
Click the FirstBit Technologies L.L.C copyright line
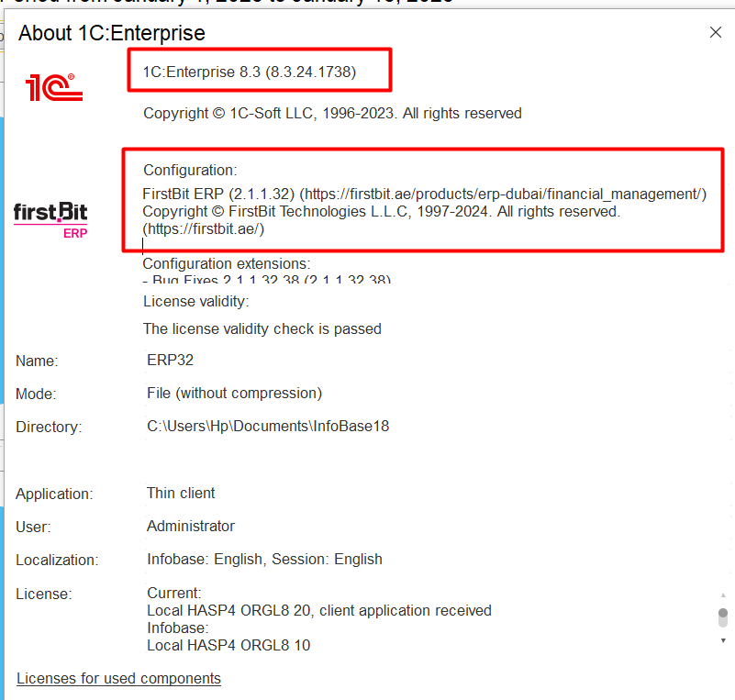click(382, 212)
